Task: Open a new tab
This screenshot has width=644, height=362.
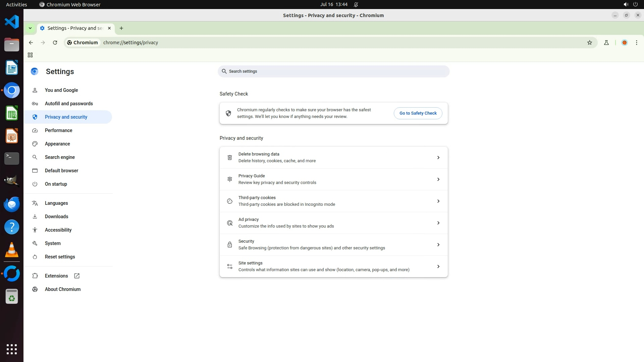Action: point(121,28)
